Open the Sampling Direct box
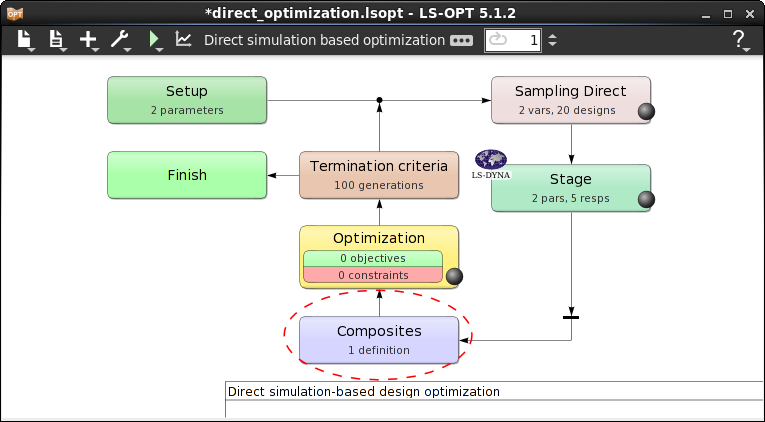Screen dimensions: 765x422 coord(571,100)
